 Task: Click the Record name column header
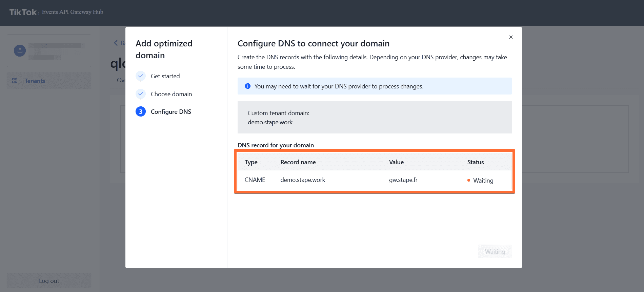click(x=298, y=162)
